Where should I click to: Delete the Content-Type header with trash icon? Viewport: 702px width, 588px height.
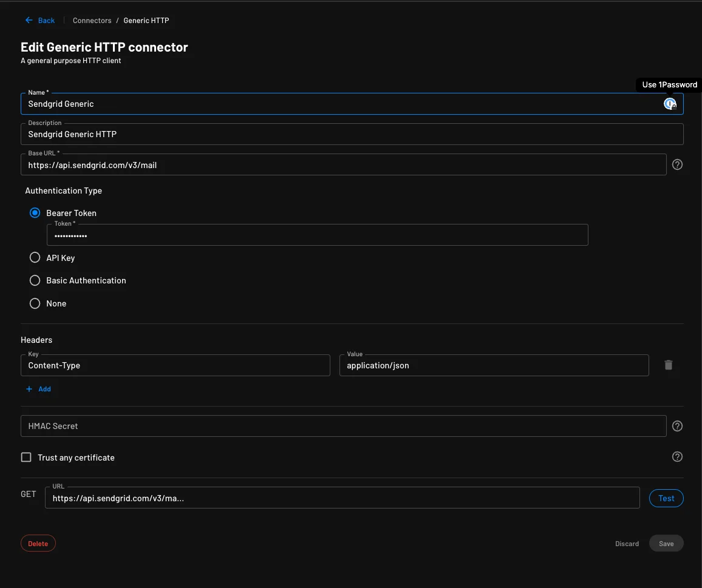(668, 365)
